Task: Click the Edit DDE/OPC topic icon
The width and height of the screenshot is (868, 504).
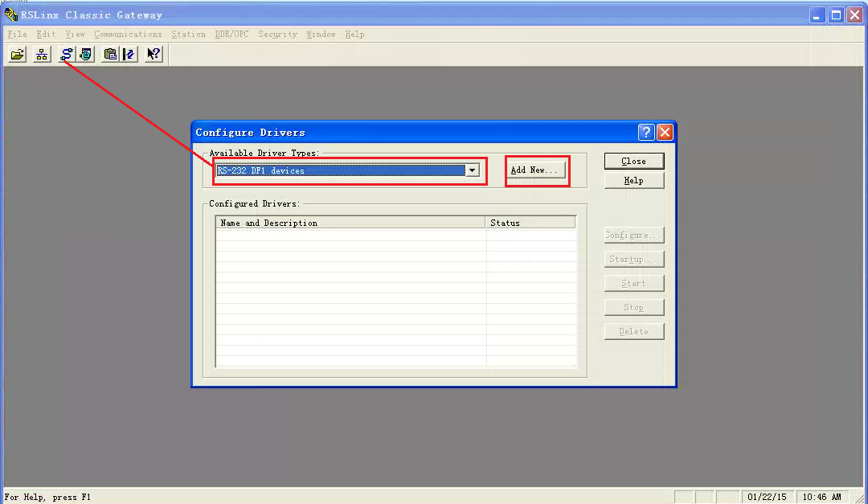Action: 128,55
